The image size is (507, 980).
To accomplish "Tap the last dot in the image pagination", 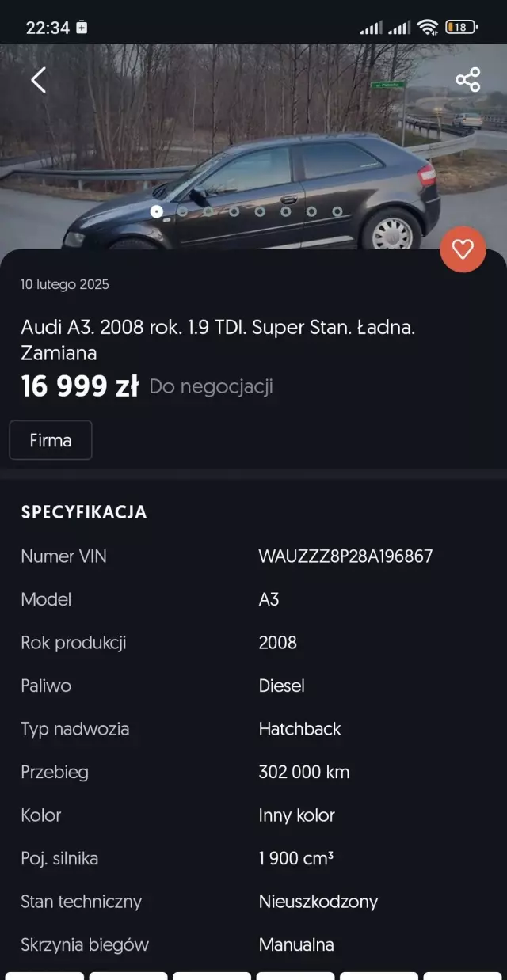I will point(338,211).
